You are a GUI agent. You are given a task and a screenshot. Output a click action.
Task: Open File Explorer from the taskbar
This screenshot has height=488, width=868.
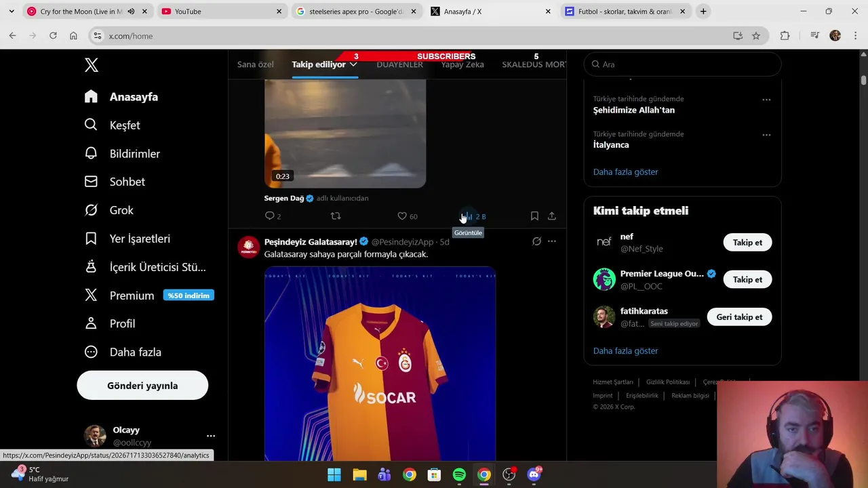pos(359,475)
